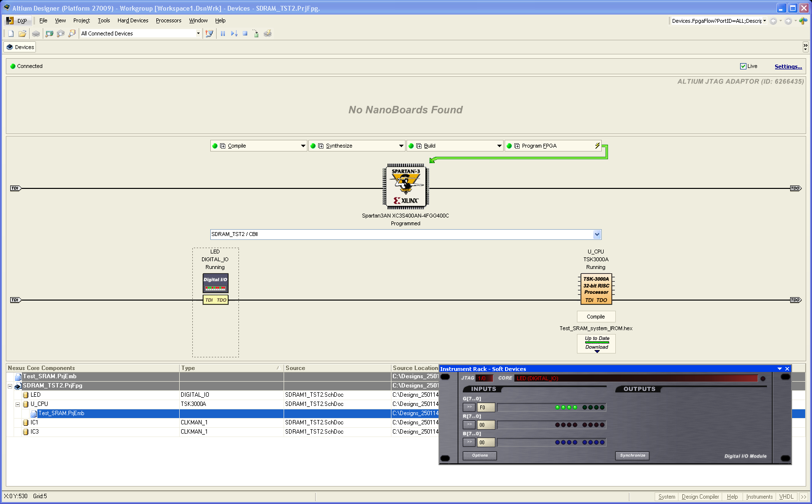Open the Build stage dropdown arrow
812x504 pixels.
[499, 146]
